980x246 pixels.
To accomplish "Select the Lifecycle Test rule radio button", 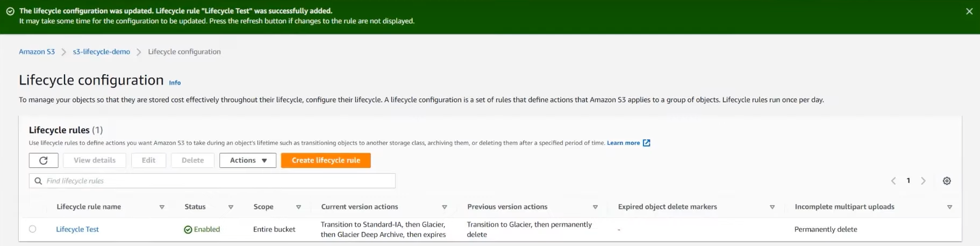I will pyautogui.click(x=32, y=229).
